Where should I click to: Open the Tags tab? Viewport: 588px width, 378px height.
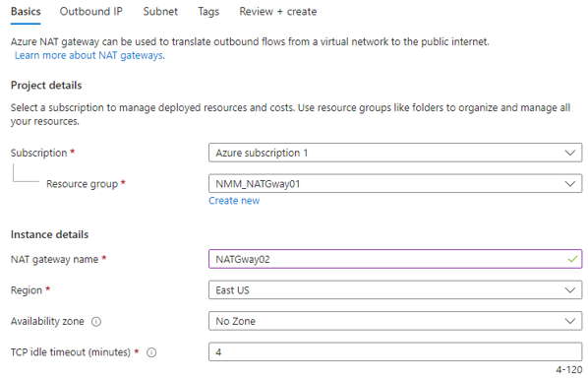click(x=208, y=12)
